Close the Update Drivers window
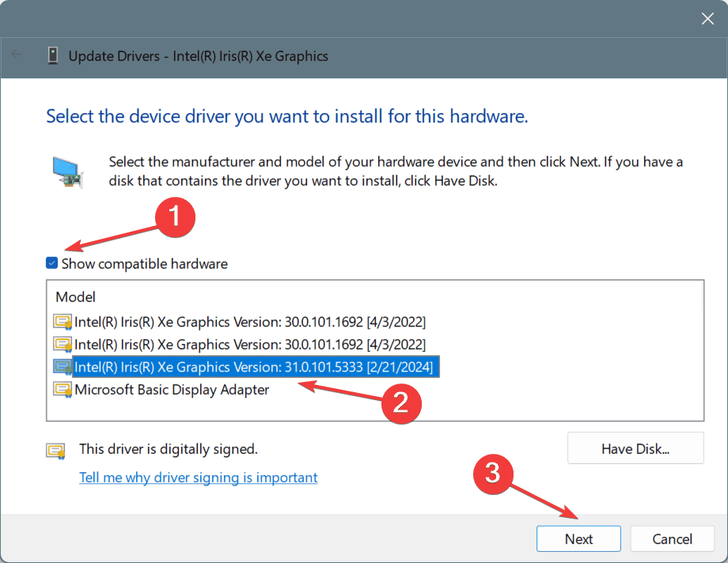Viewport: 728px width, 563px height. (x=707, y=18)
